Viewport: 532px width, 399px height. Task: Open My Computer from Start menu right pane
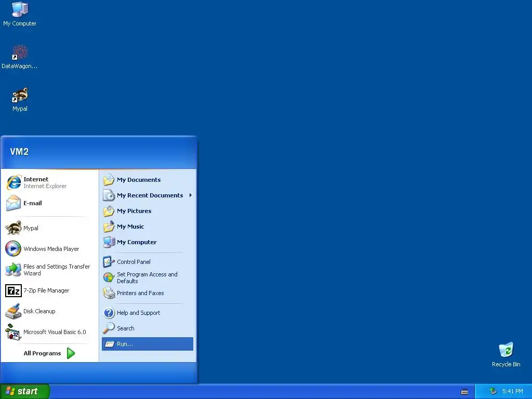click(x=147, y=242)
